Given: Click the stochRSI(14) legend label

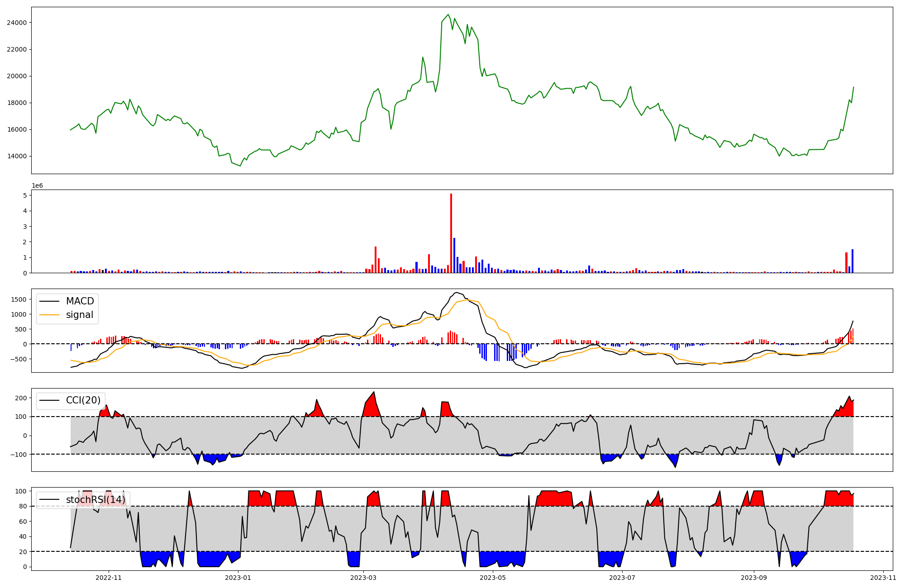Looking at the screenshot, I should (x=95, y=500).
